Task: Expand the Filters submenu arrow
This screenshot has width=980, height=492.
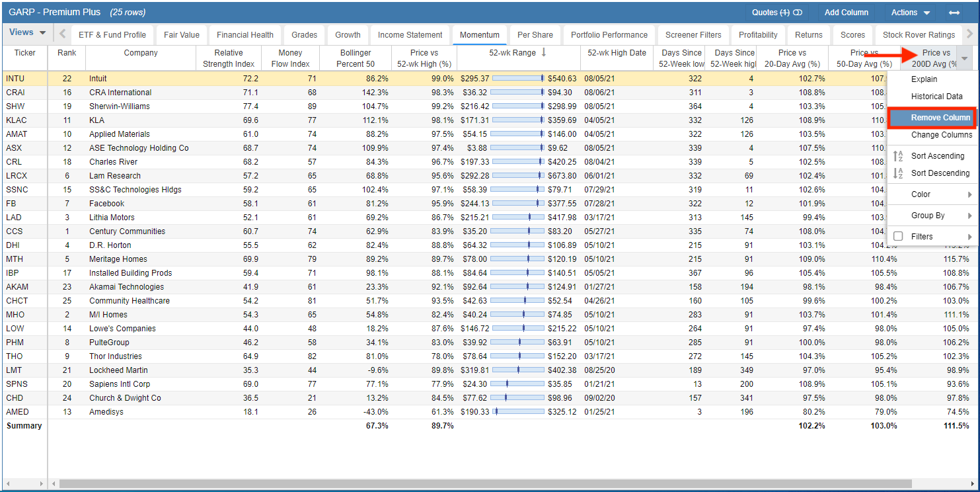Action: (970, 237)
